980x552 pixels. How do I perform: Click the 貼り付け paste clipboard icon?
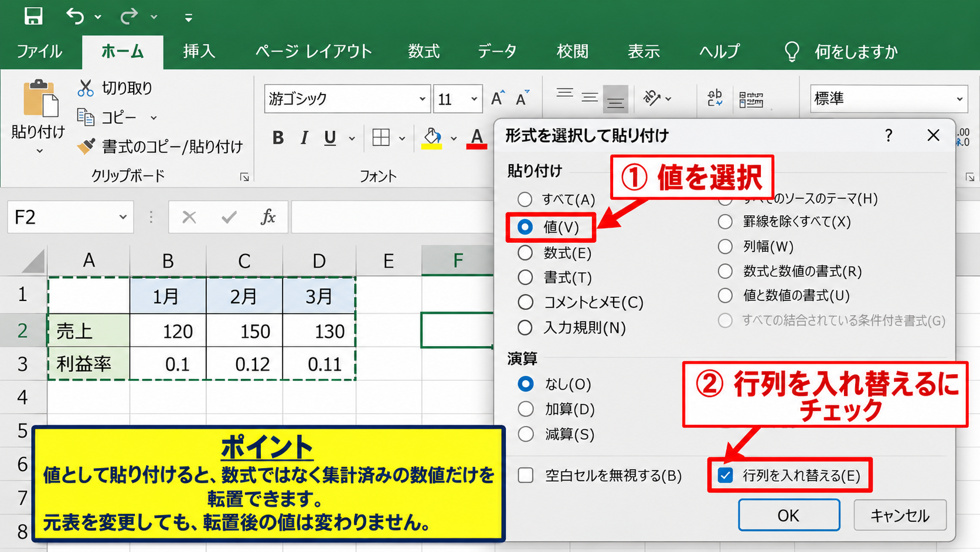click(40, 98)
